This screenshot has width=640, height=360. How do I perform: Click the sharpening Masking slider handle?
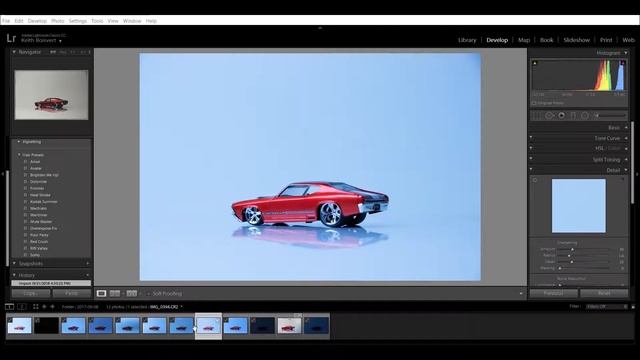[x=560, y=268]
